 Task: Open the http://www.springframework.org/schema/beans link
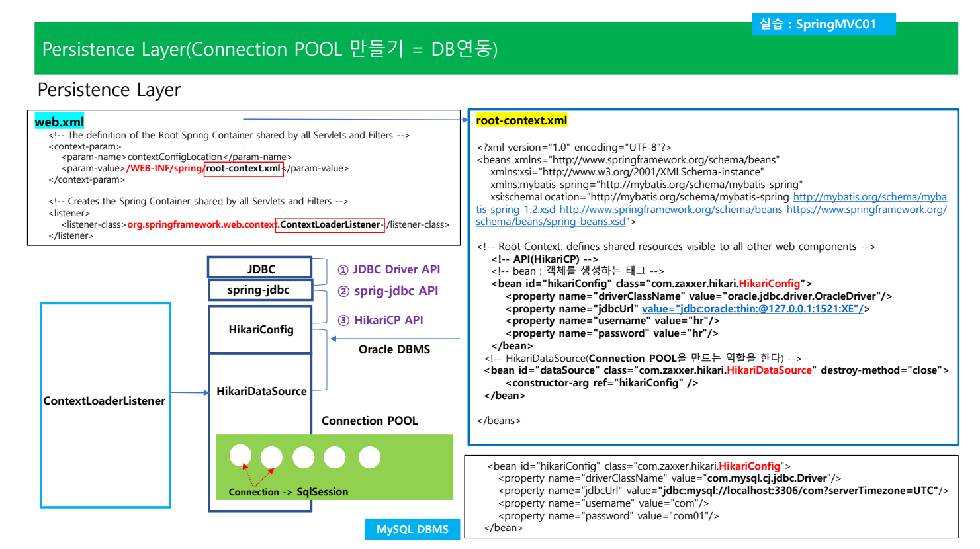671,210
